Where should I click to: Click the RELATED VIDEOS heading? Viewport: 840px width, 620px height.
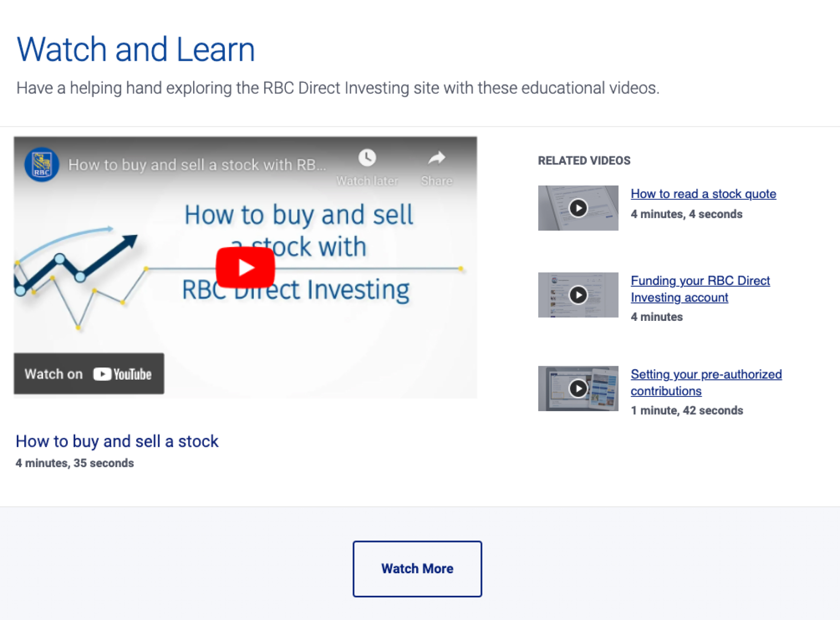click(584, 160)
